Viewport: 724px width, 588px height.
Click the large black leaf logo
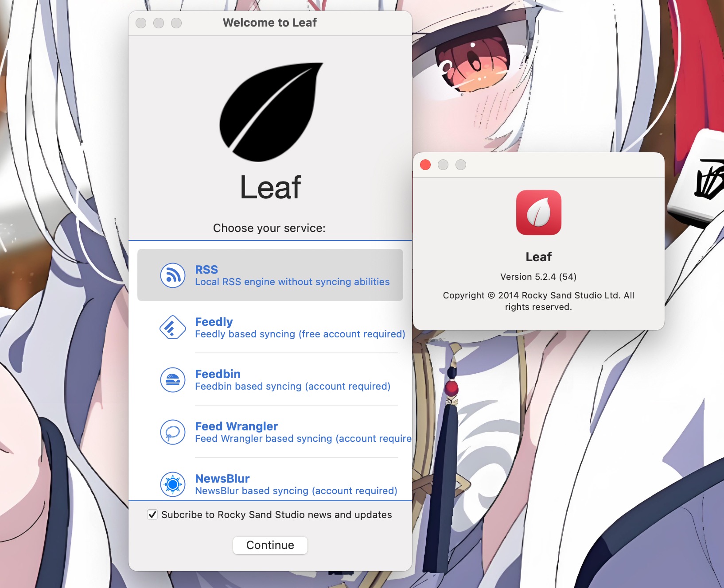click(271, 112)
